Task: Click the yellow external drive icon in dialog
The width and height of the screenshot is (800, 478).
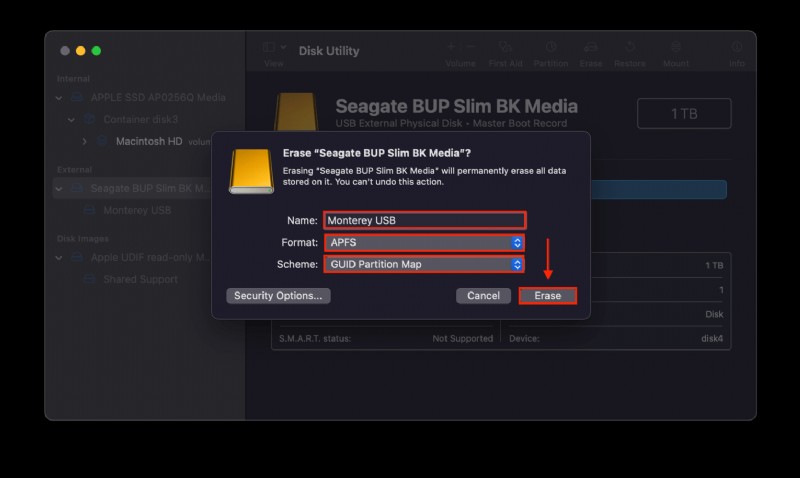Action: 252,171
